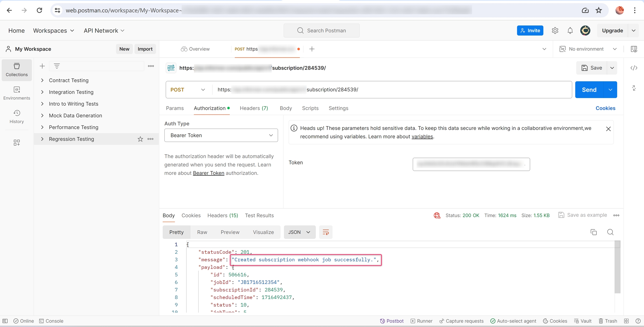Click the blue Send button
The width and height of the screenshot is (644, 327).
589,90
